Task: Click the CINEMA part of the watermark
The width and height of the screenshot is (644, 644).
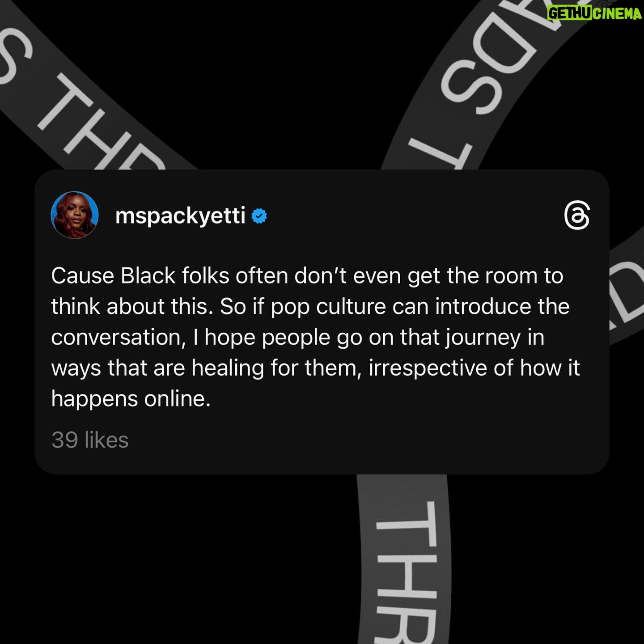Action: pyautogui.click(x=618, y=13)
